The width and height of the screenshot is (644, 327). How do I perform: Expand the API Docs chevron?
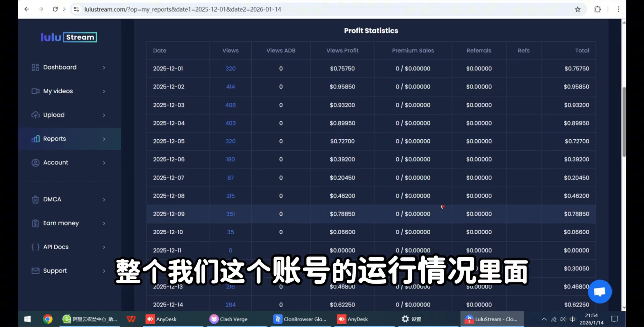coord(104,247)
